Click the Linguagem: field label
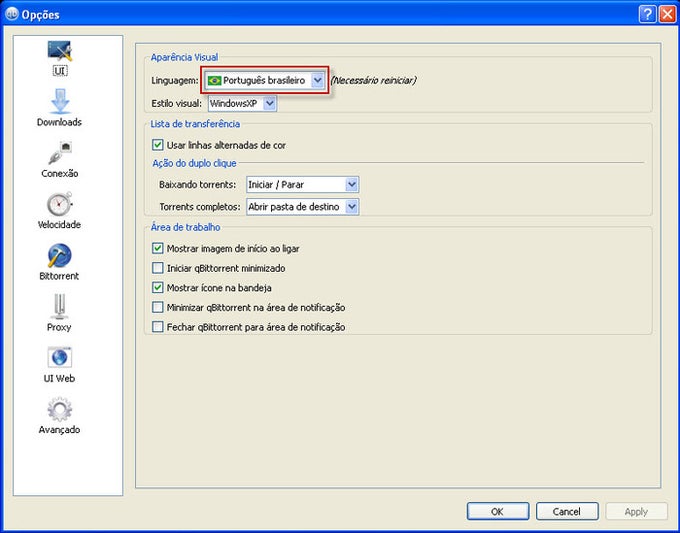Screen dimensions: 680x533 pos(175,81)
